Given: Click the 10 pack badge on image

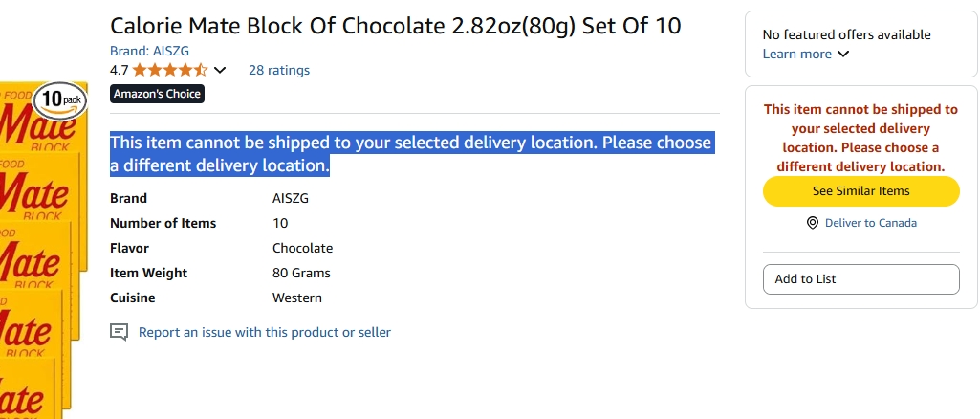Looking at the screenshot, I should coord(60,99).
